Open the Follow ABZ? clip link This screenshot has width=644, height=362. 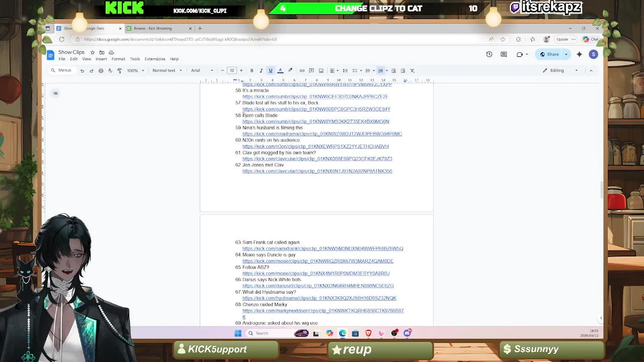click(316, 274)
